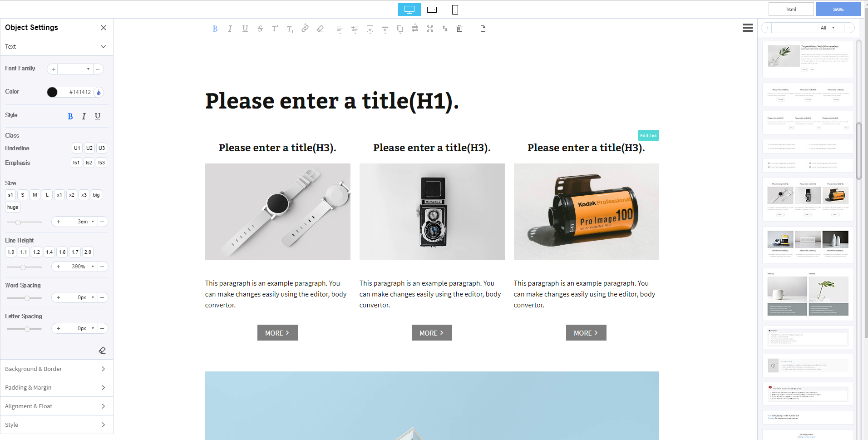Click the trash delete icon in toolbar
Image resolution: width=868 pixels, height=440 pixels.
click(x=459, y=29)
